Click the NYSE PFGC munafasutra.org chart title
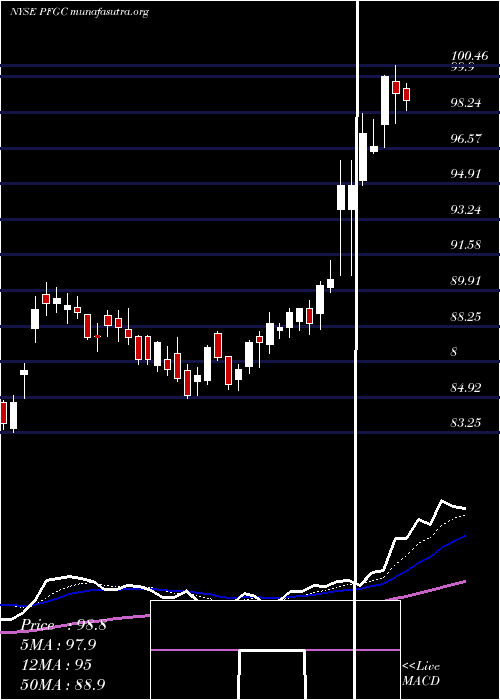 79,12
